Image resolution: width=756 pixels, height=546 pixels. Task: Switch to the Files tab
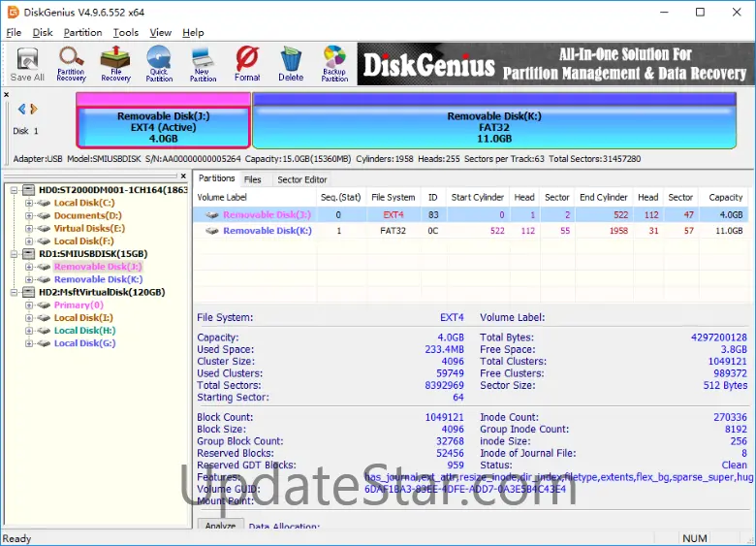252,179
